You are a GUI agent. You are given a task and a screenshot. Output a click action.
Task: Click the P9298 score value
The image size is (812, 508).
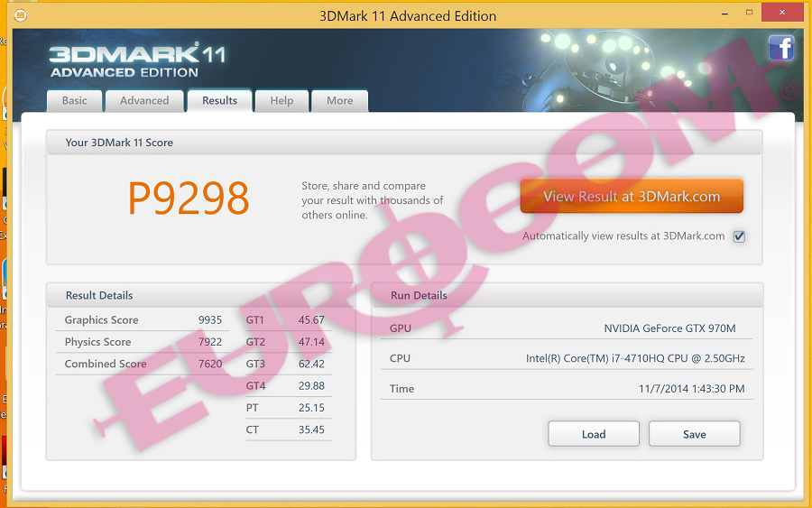[189, 199]
